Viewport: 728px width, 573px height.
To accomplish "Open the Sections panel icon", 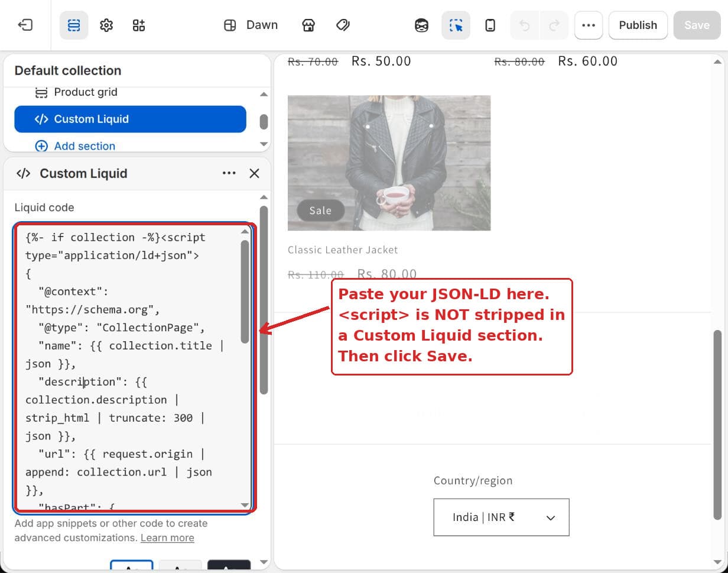I will pyautogui.click(x=74, y=25).
